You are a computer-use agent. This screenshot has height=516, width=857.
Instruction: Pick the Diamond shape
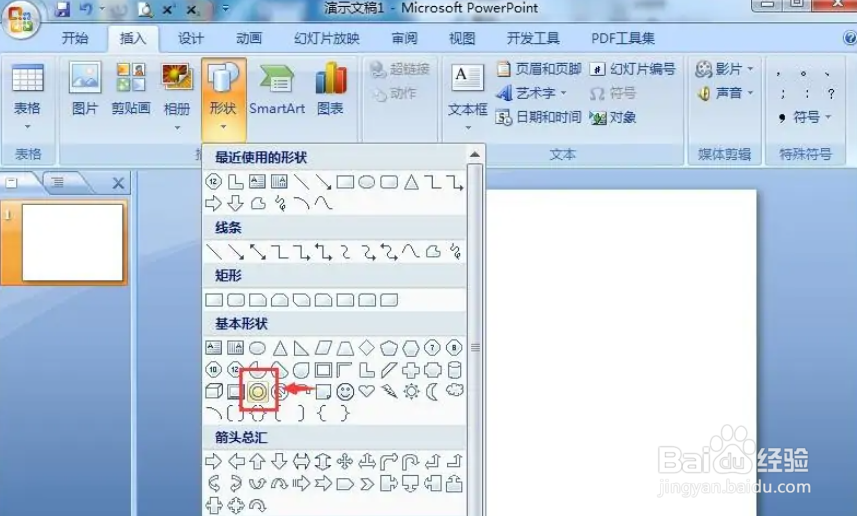(x=367, y=347)
